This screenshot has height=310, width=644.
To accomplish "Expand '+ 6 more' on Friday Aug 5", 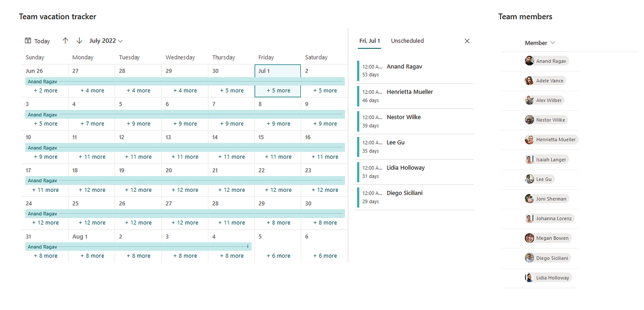I will 278,256.
